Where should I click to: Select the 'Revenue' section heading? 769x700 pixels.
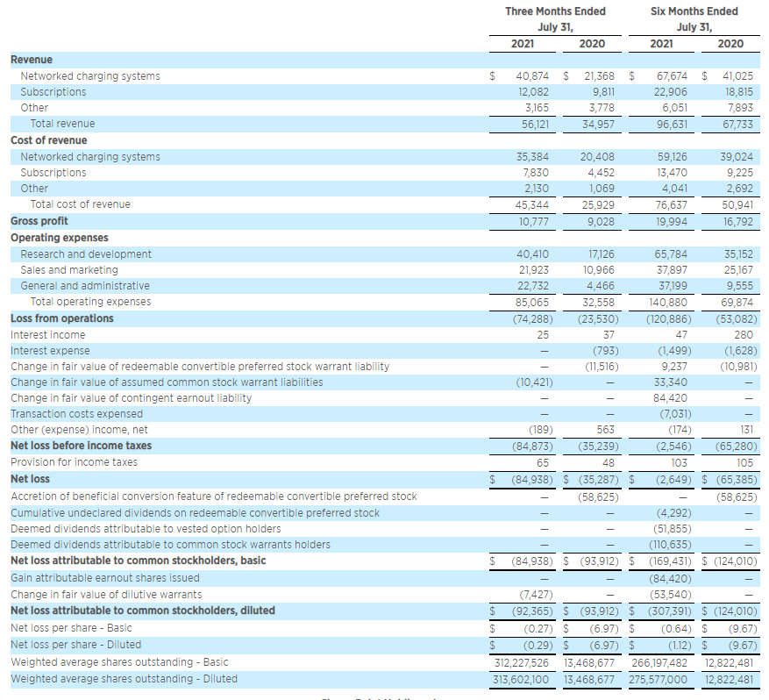tap(32, 60)
